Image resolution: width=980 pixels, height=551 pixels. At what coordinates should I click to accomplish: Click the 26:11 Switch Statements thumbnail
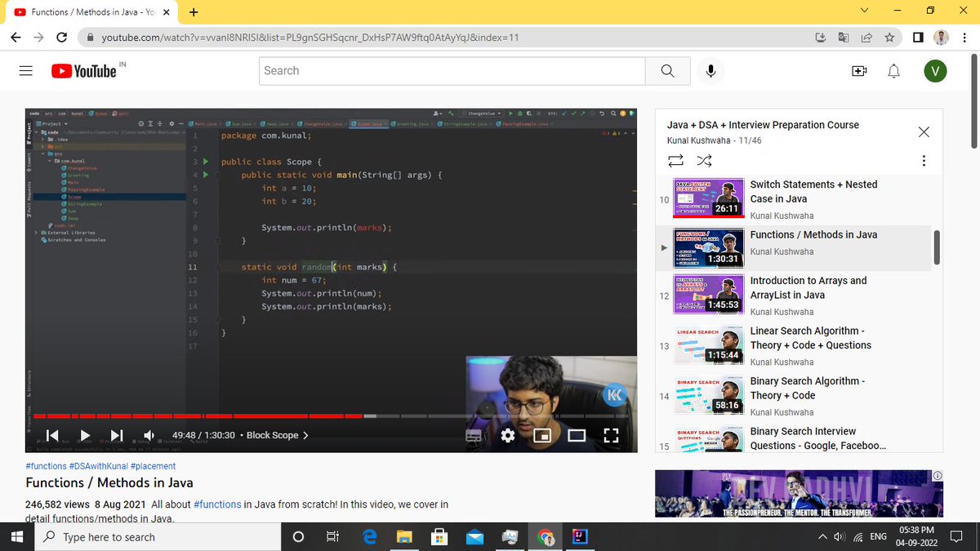coord(708,198)
